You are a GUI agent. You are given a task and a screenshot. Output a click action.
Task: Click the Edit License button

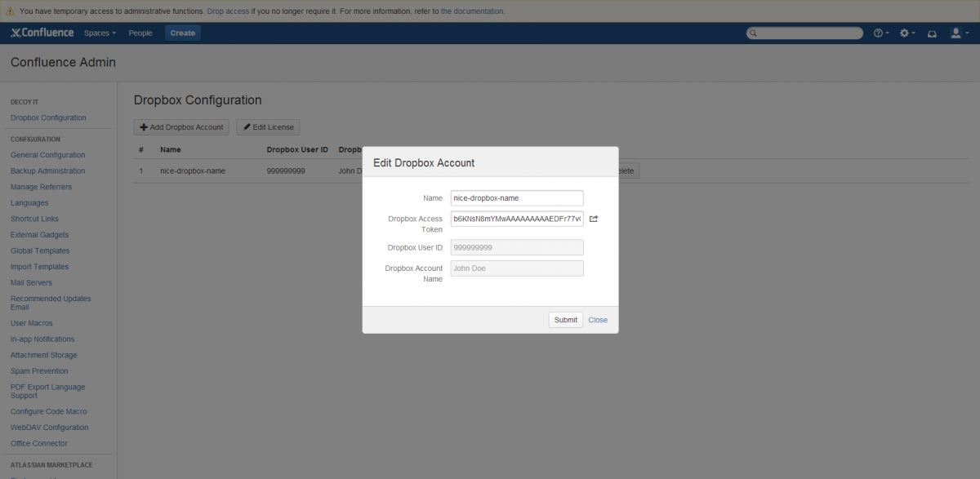[x=269, y=127]
